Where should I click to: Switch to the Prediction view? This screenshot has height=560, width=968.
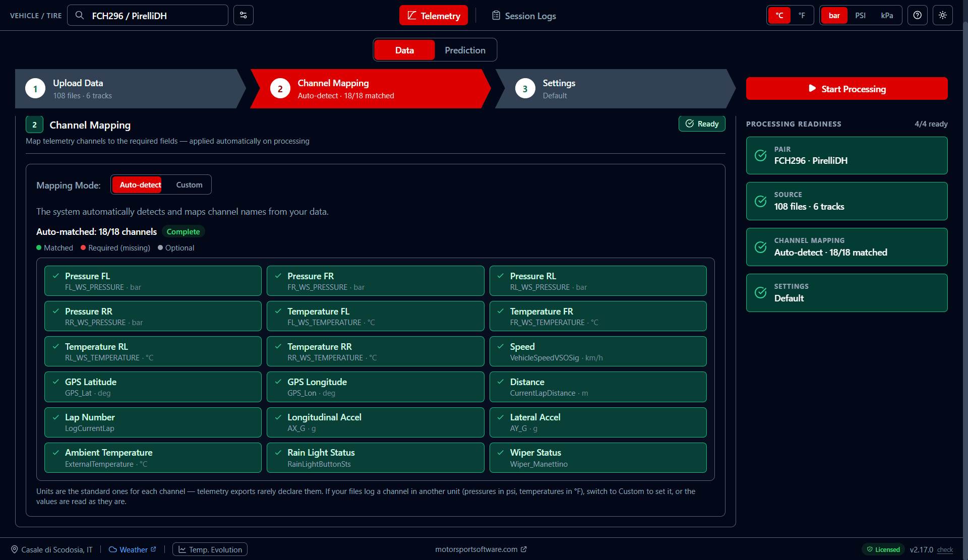click(x=465, y=50)
